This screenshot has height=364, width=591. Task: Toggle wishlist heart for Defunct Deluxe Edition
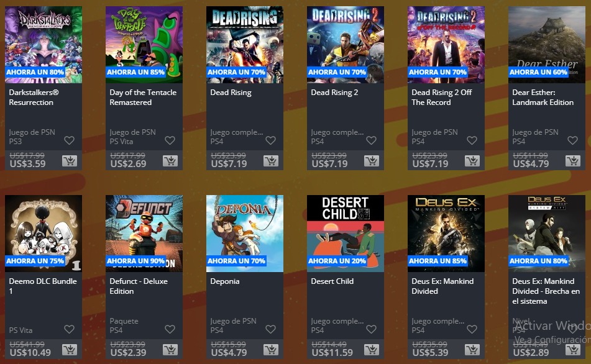pyautogui.click(x=170, y=329)
